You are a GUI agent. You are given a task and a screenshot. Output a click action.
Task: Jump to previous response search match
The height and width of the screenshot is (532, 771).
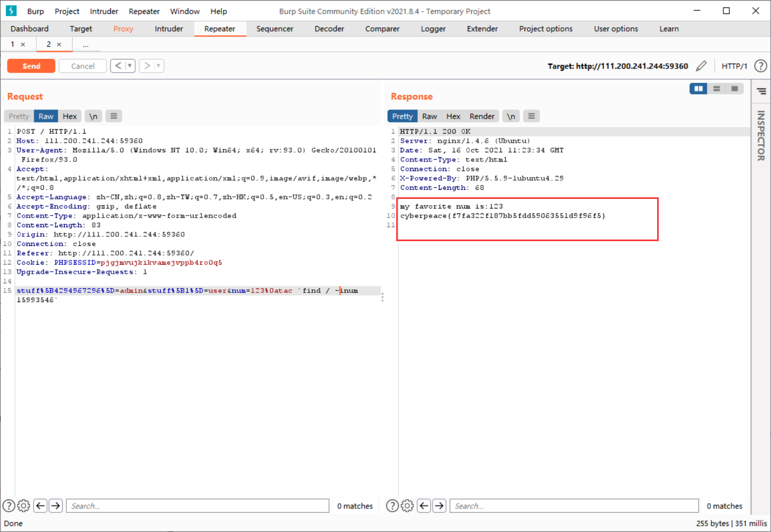(x=424, y=506)
